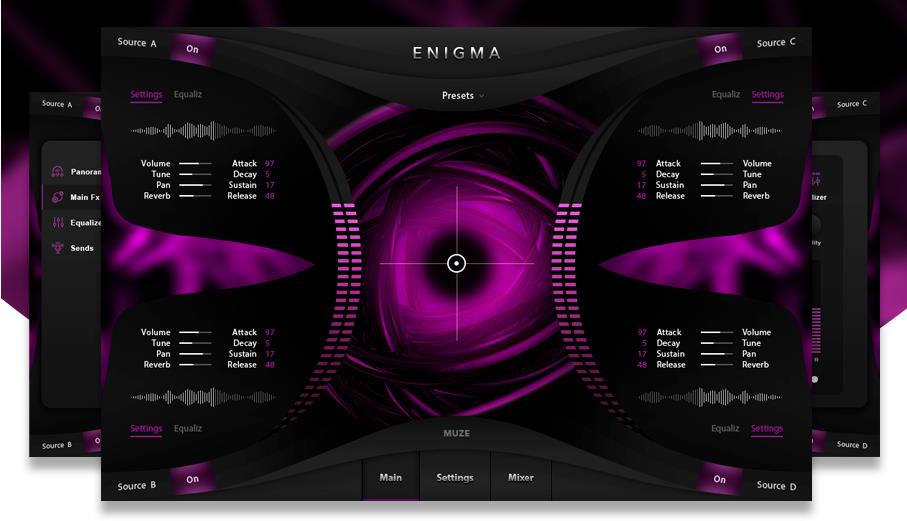Click Source B's Reverb slider
Image resolution: width=907 pixels, height=521 pixels.
195,365
